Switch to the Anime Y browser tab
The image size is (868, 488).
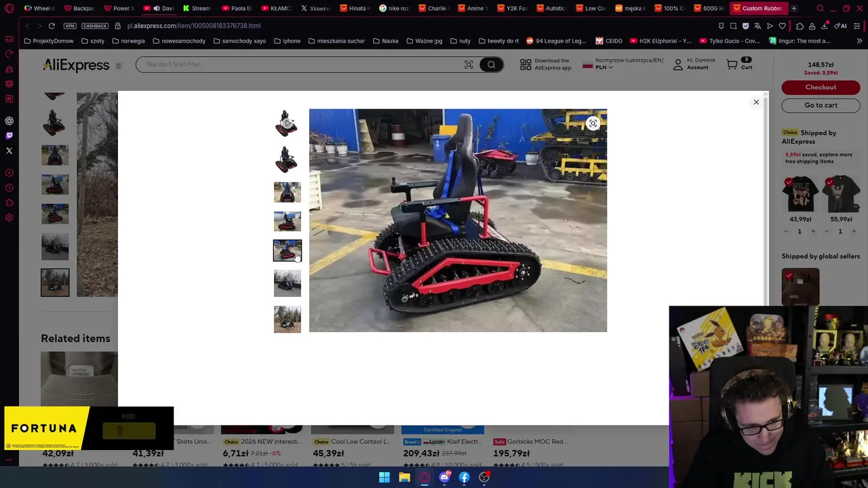473,8
